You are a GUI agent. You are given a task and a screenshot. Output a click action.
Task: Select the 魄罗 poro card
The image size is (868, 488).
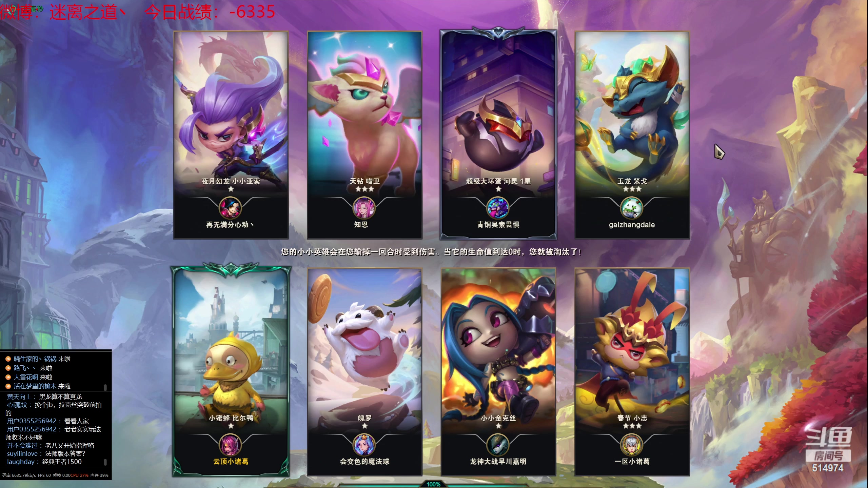(x=364, y=372)
